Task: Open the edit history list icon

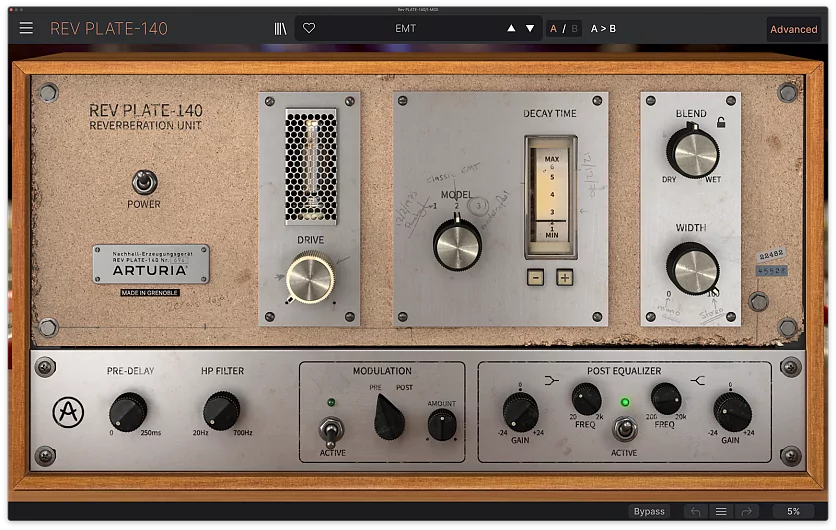Action: pos(720,512)
